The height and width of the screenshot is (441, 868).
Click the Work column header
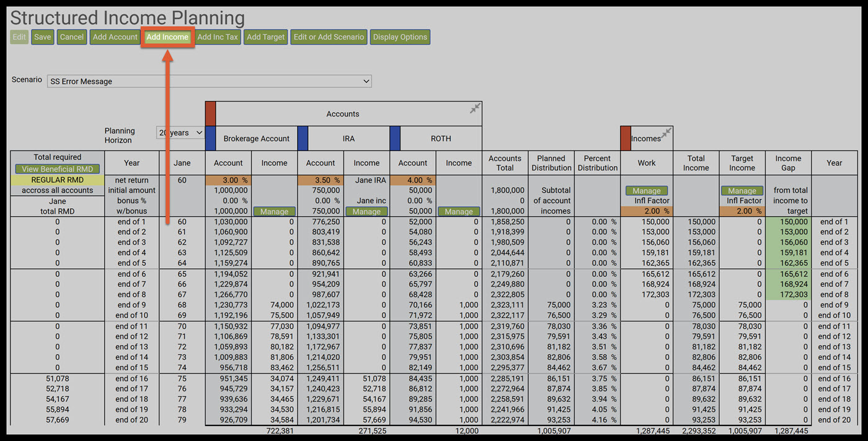[x=647, y=163]
